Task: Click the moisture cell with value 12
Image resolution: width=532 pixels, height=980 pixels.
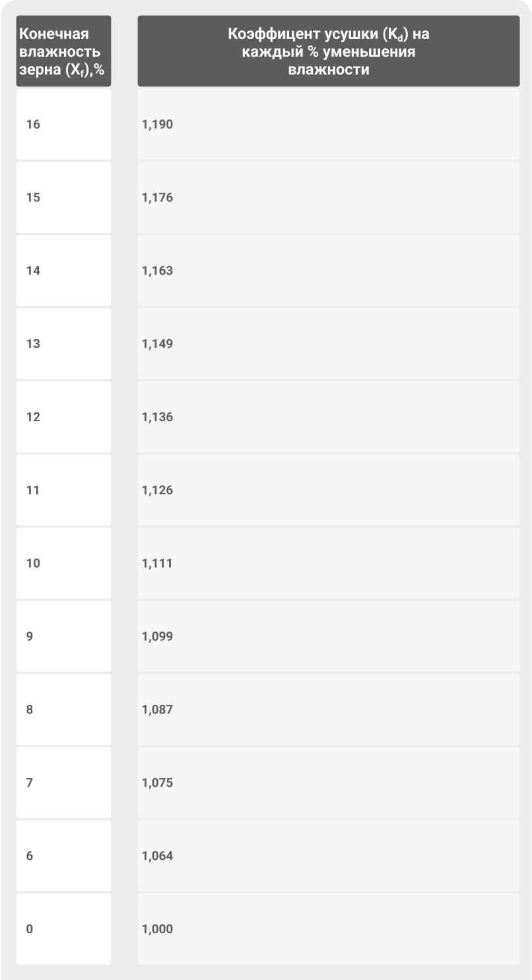Action: pos(63,417)
